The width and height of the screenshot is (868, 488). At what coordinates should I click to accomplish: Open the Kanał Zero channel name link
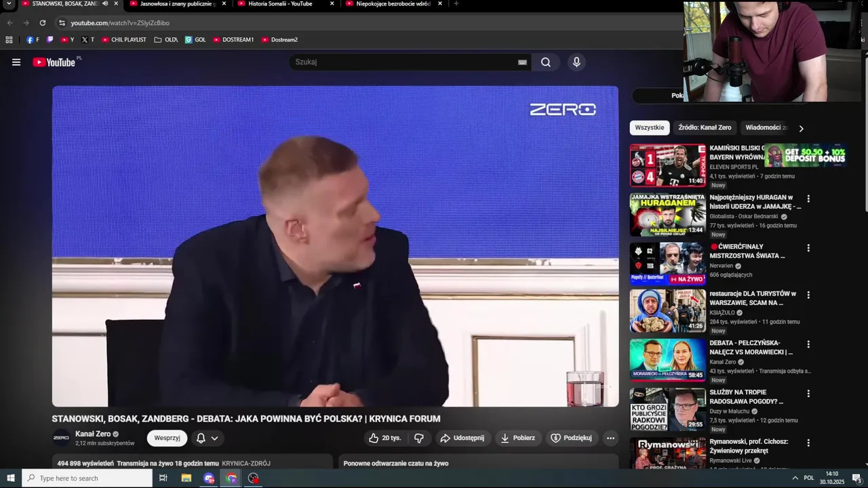click(x=93, y=434)
